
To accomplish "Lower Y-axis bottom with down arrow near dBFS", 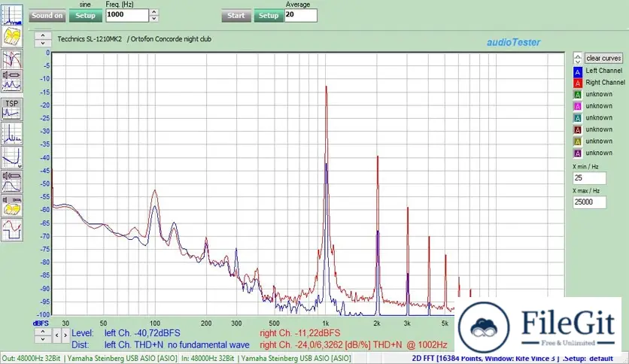I will [x=43, y=339].
